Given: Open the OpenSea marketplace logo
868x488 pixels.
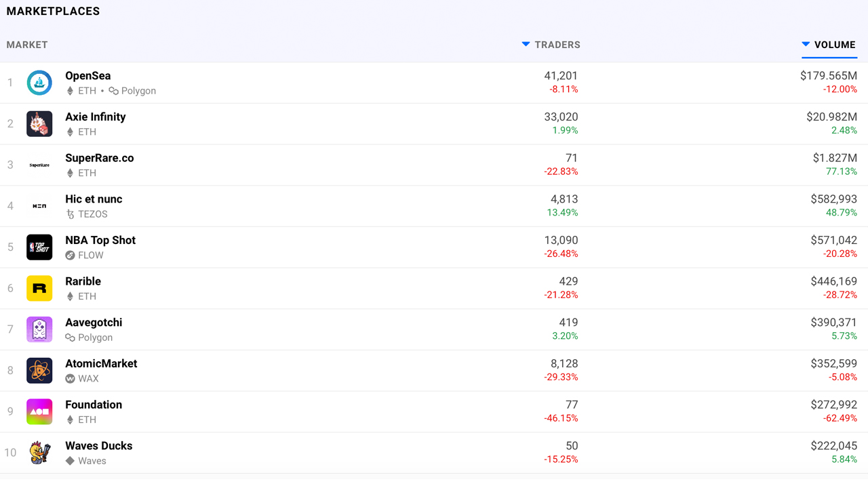Looking at the screenshot, I should tap(39, 83).
